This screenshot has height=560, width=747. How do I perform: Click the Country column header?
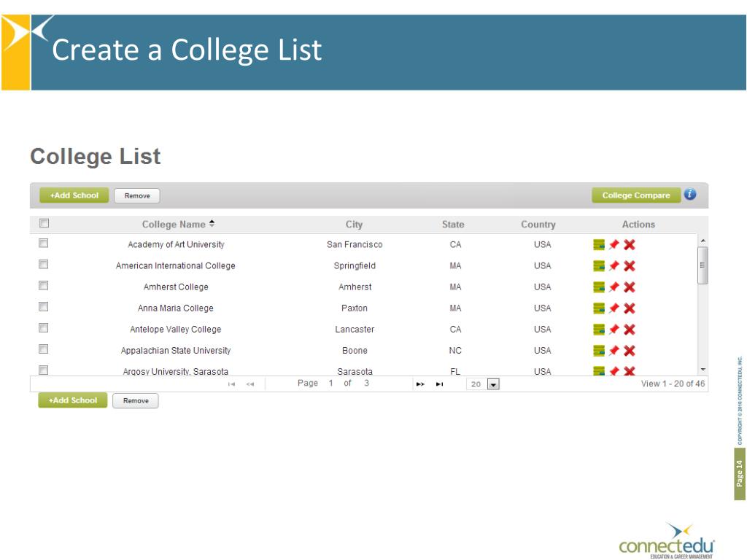pyautogui.click(x=538, y=225)
